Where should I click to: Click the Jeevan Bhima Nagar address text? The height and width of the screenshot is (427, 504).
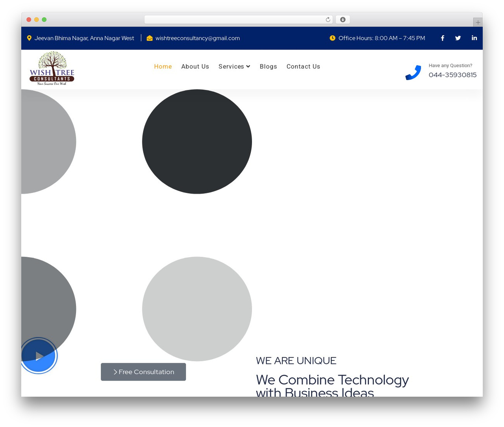[84, 38]
